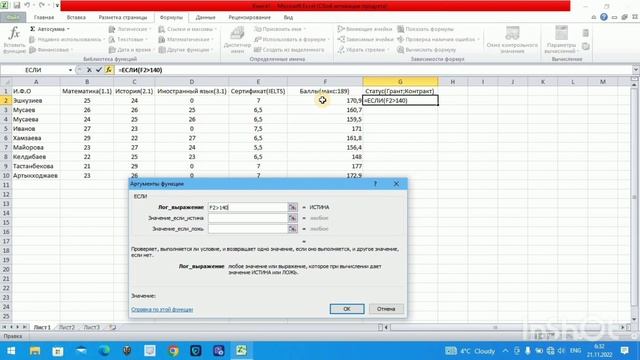Open Windows Start menu
This screenshot has width=640, height=360.
(x=11, y=351)
